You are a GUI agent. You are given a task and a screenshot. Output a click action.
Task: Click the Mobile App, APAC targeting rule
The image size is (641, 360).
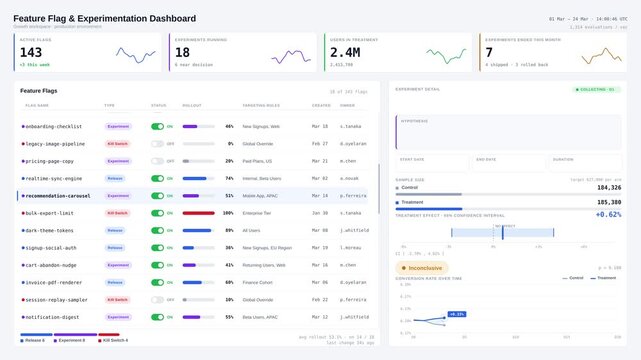pyautogui.click(x=260, y=196)
